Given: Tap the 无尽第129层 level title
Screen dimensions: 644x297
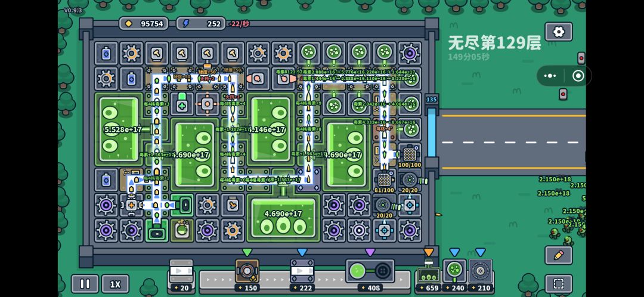Looking at the screenshot, I should coord(494,43).
